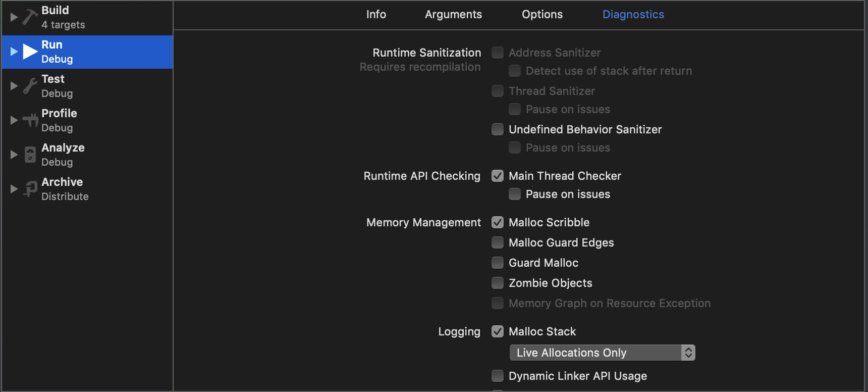This screenshot has width=868, height=392.
Task: Switch to the Arguments tab
Action: point(453,14)
